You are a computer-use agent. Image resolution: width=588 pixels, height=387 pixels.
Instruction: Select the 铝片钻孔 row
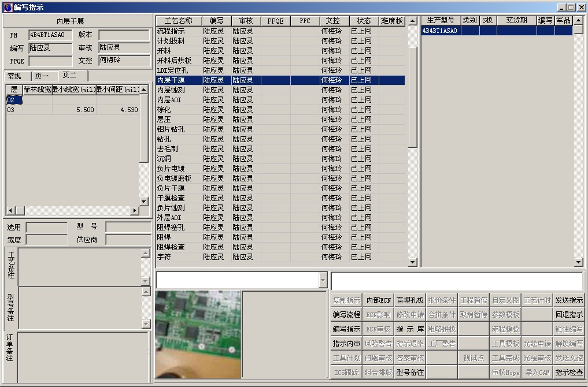[x=280, y=129]
